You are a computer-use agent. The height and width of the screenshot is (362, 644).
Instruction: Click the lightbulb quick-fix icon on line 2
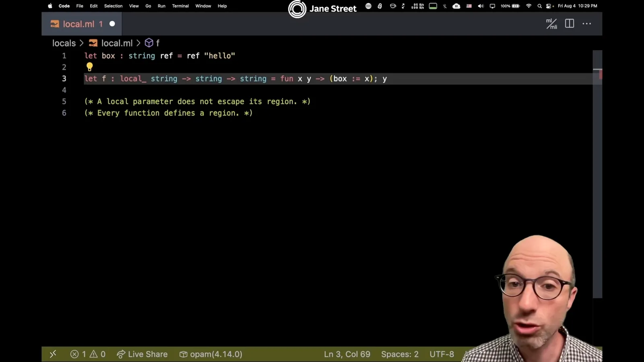tap(89, 67)
